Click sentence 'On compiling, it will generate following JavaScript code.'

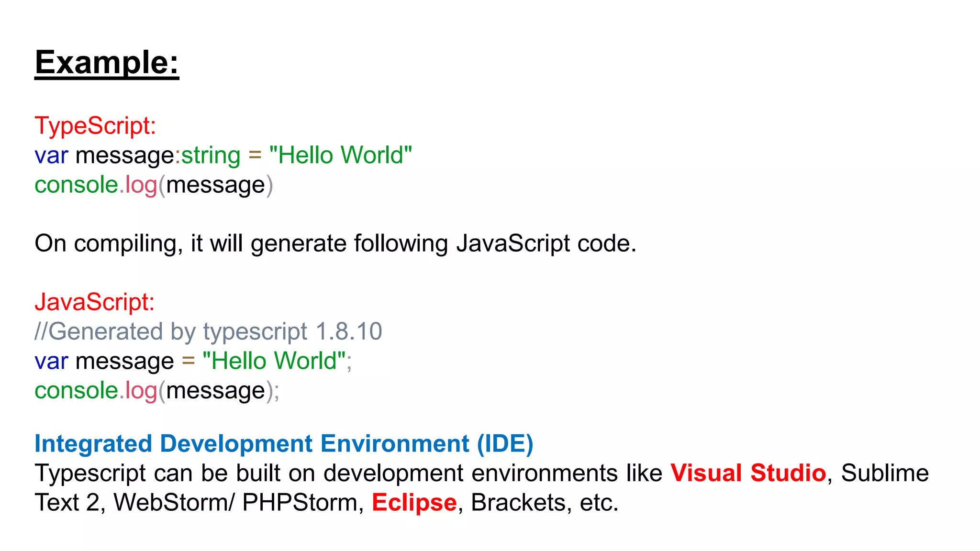coord(335,243)
